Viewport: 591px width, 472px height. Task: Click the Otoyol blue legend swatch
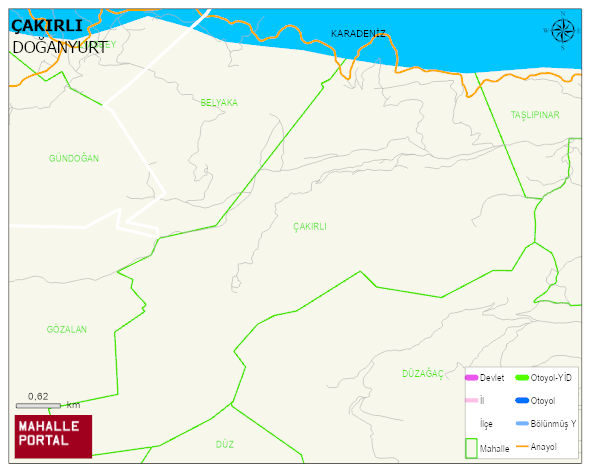click(522, 400)
